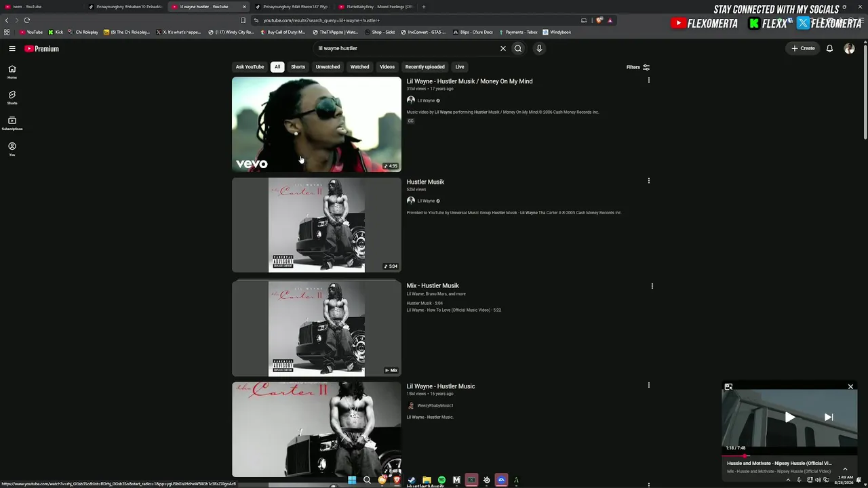
Task: Open File Explorer from the taskbar
Action: (x=427, y=480)
